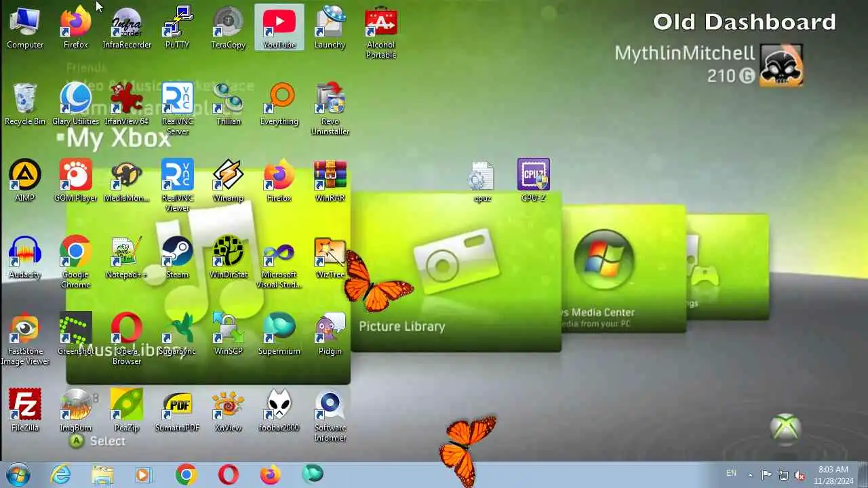The image size is (868, 488).
Task: Launch the CPU-Z shortcut
Action: [x=534, y=182]
